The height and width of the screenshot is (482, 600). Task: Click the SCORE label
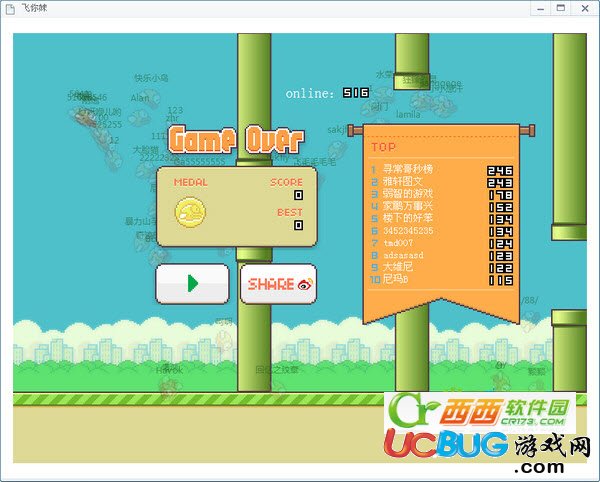[x=287, y=182]
